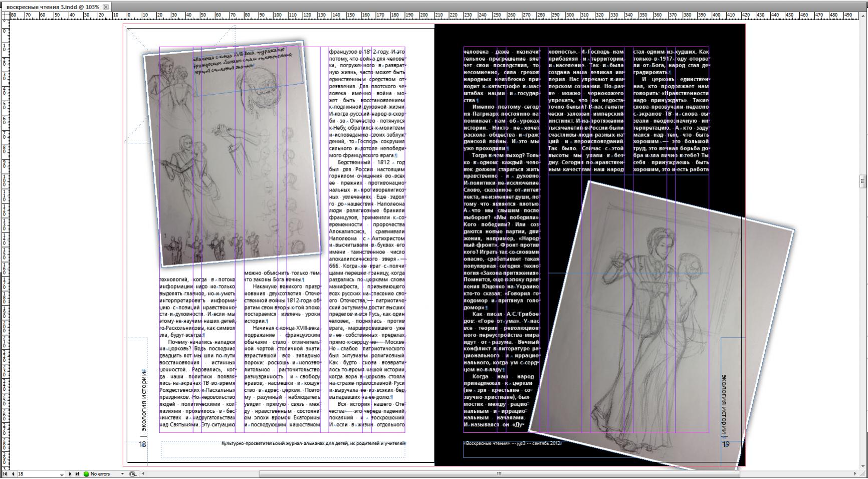Click the No errors preflight label
The width and height of the screenshot is (868, 479).
tap(100, 473)
